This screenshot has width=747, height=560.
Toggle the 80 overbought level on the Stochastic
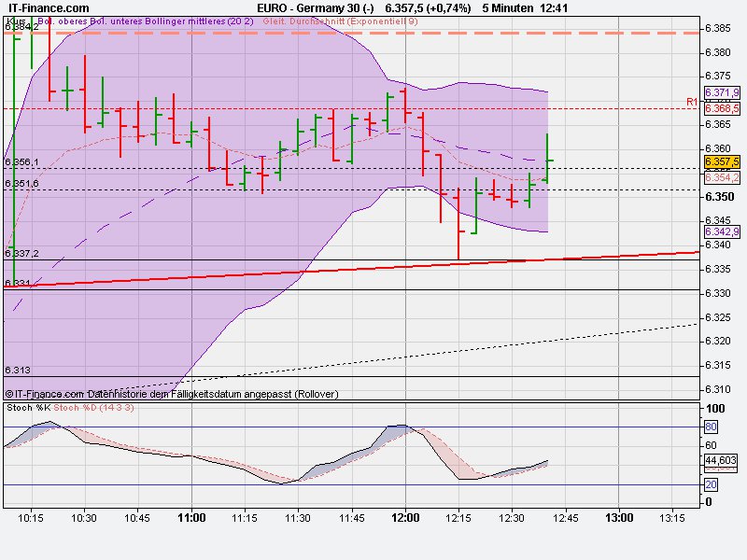(710, 428)
